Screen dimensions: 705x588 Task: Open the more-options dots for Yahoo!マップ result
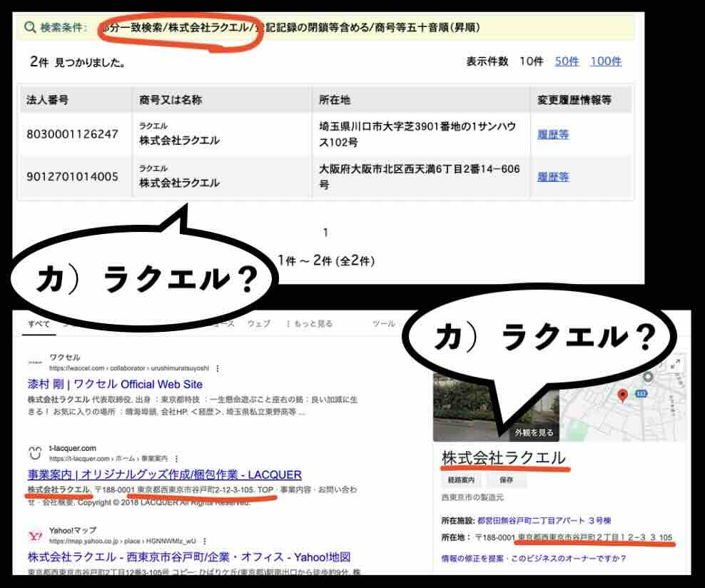[205, 541]
